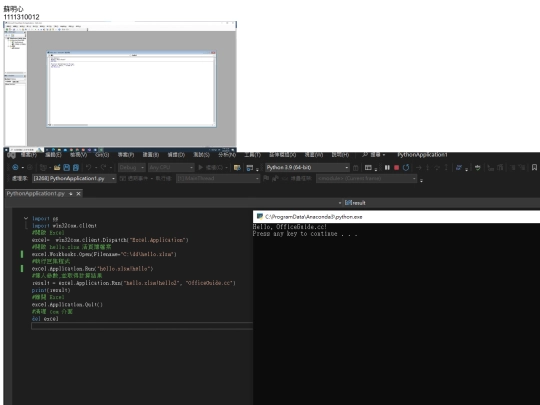Save the file using the Save icon

pyautogui.click(x=66, y=167)
